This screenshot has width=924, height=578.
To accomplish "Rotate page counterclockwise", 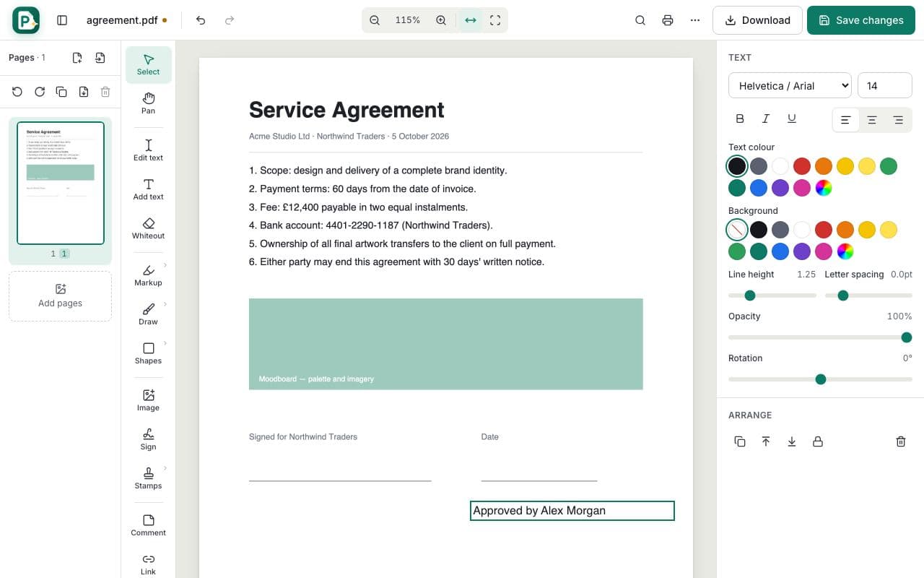I will tap(17, 92).
